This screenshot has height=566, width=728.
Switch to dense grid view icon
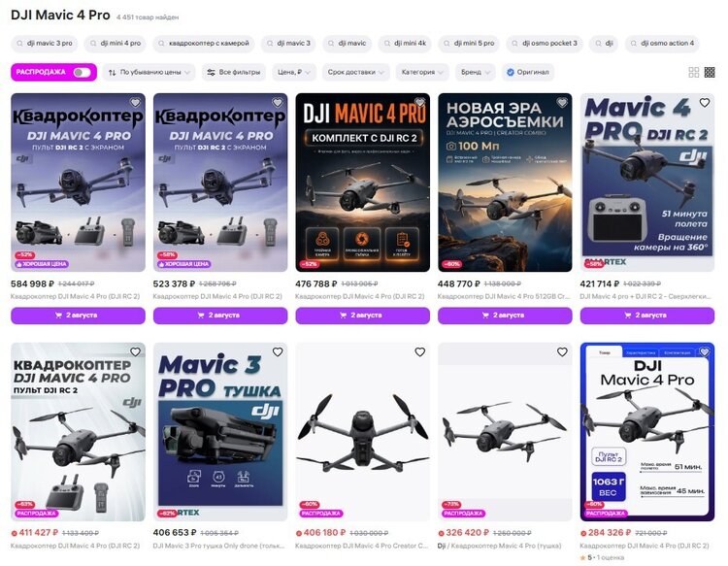(710, 72)
